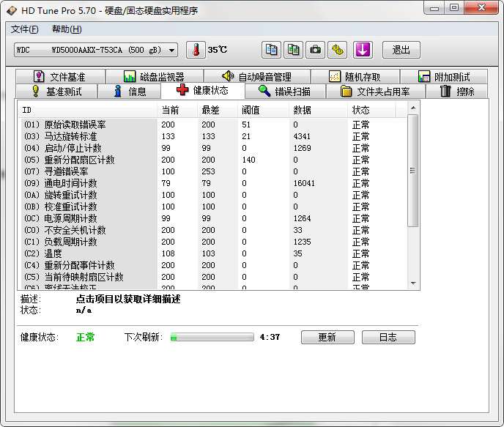The height and width of the screenshot is (427, 504).
Task: Click the 日志 log button
Action: 388,337
